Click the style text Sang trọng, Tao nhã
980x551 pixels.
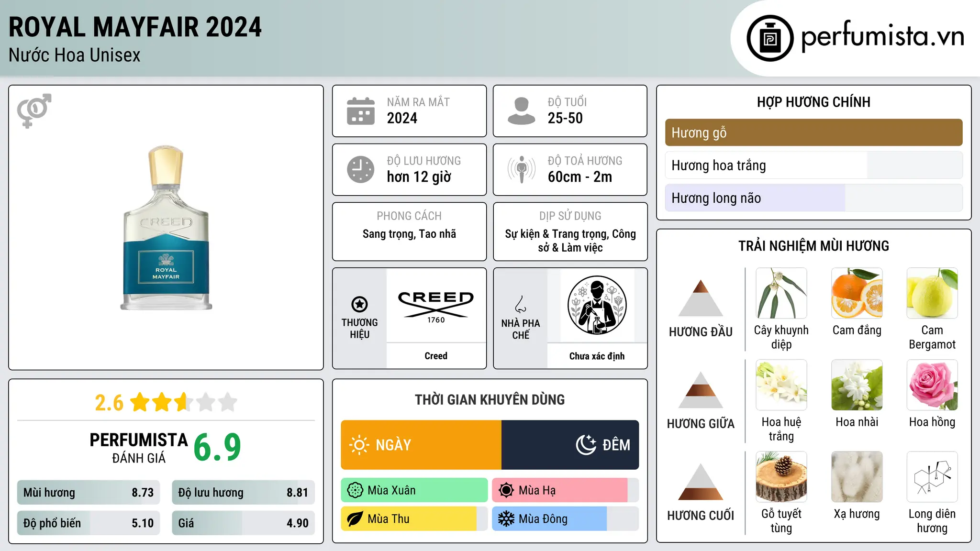tap(409, 234)
